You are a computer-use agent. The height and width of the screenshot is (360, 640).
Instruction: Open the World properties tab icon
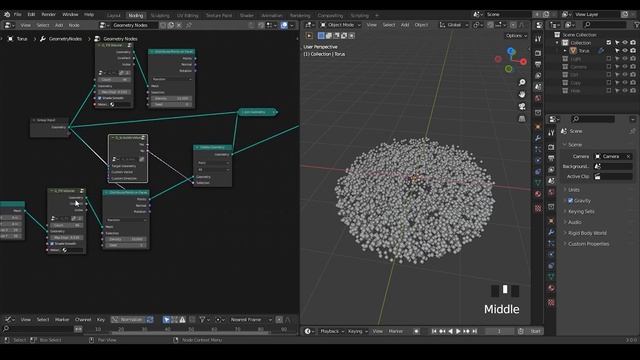tap(551, 192)
